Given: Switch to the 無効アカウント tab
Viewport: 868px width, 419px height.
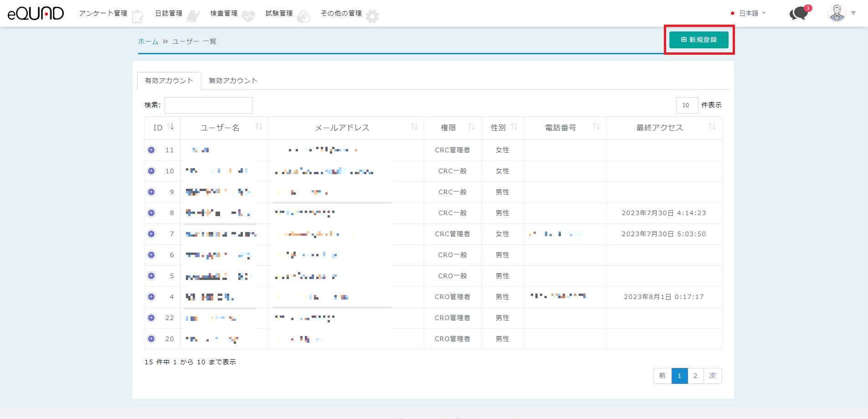Looking at the screenshot, I should 233,81.
